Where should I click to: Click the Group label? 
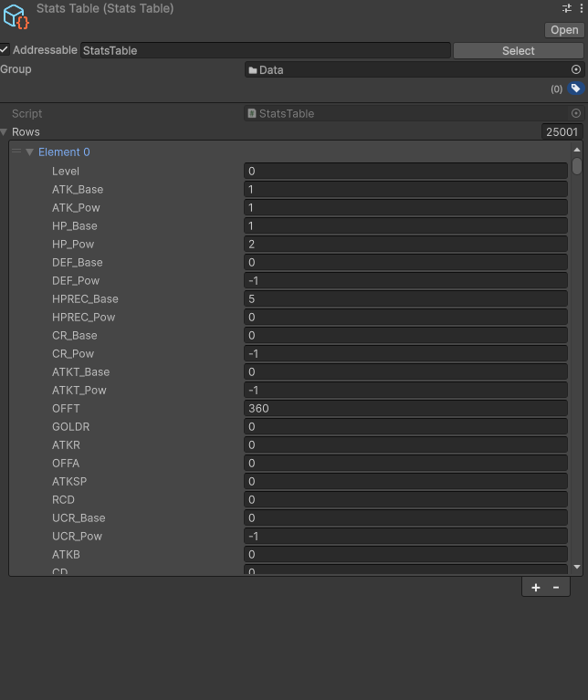(16, 69)
